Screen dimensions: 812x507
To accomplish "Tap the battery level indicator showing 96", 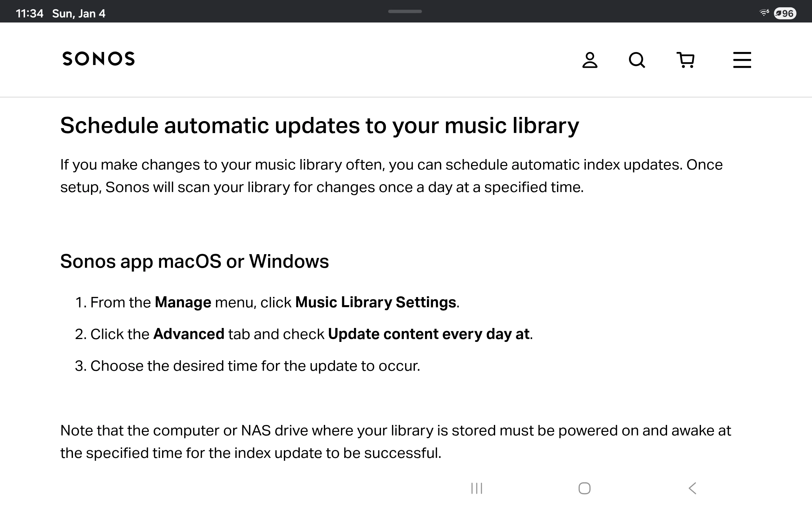I will point(785,13).
